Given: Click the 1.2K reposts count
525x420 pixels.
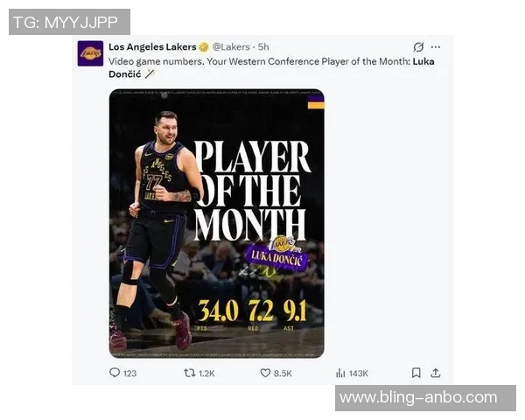Looking at the screenshot, I should pos(206,374).
